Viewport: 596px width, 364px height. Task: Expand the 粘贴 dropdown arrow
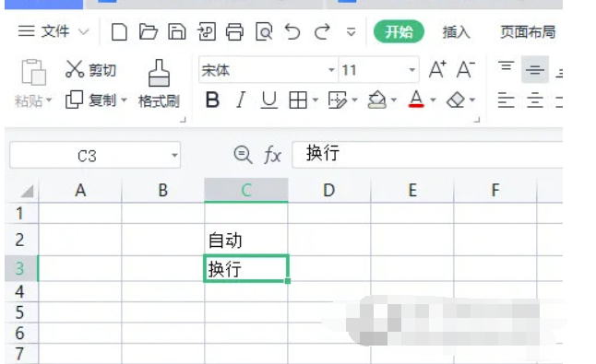pyautogui.click(x=49, y=100)
